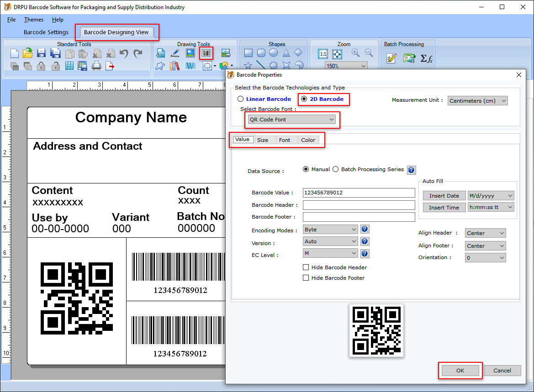534x392 pixels.
Task: Click the Redo arrow icon
Action: (137, 53)
